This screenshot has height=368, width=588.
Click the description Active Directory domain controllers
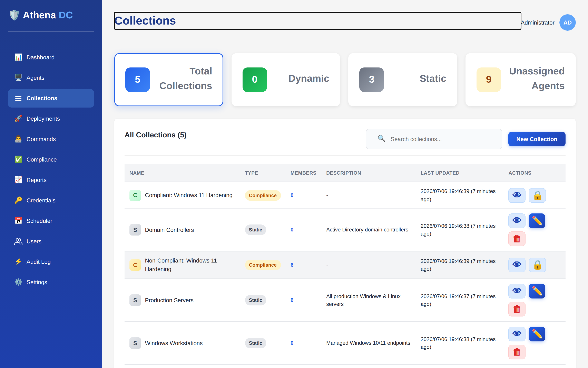tap(367, 230)
